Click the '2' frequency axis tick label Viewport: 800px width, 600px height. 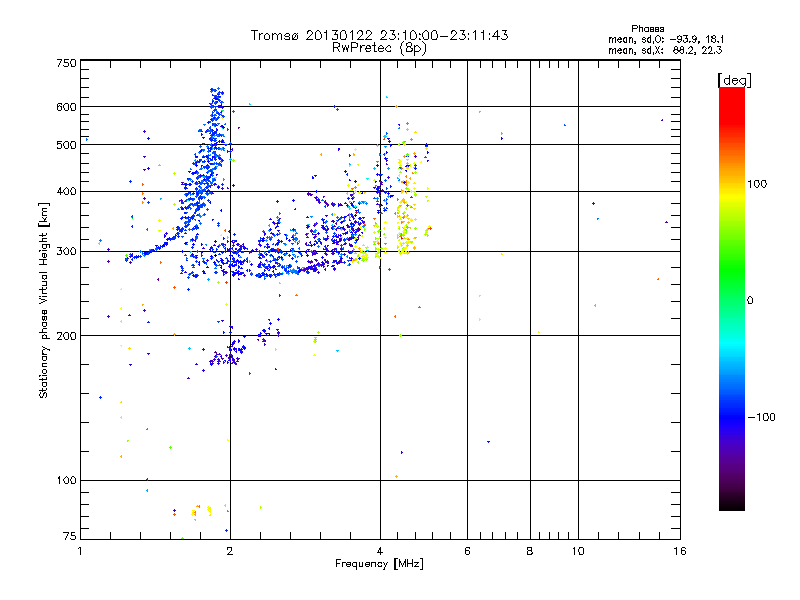click(230, 551)
